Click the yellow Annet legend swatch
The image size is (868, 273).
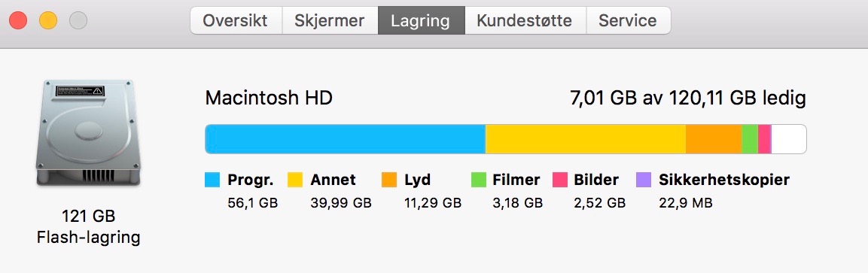click(295, 180)
